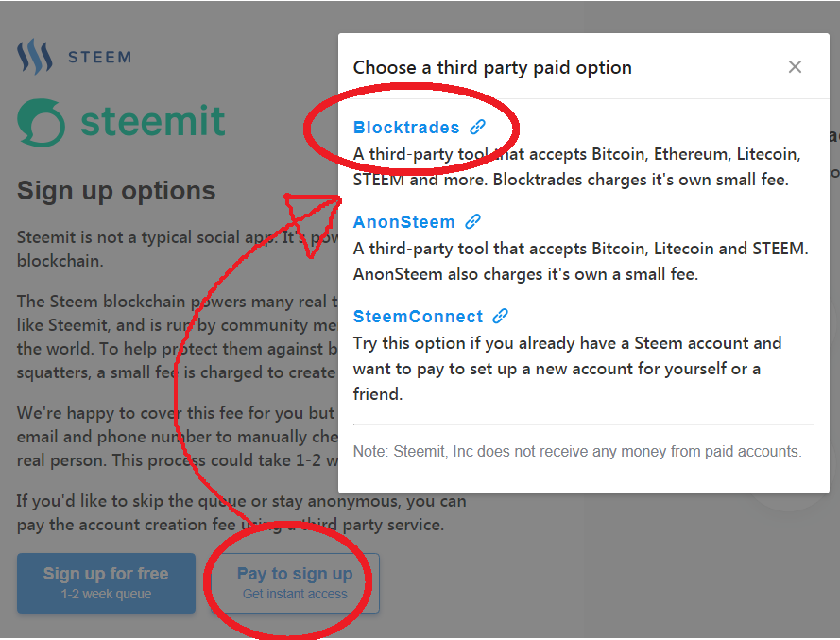Click the Blocktrades description paragraph

577,166
